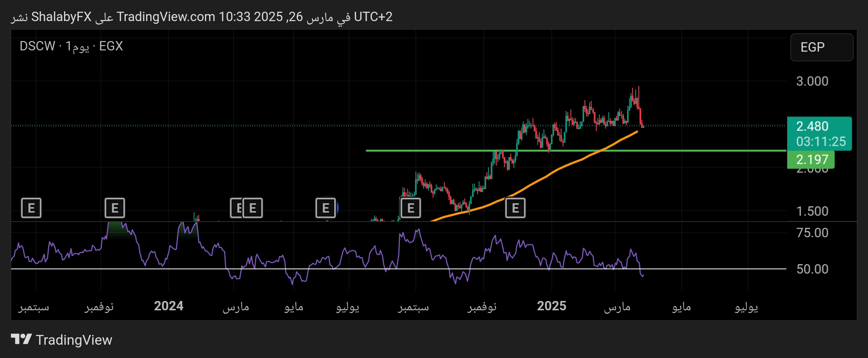Click the earliest earnings E marker near September 2023
The width and height of the screenshot is (868, 358).
(31, 208)
